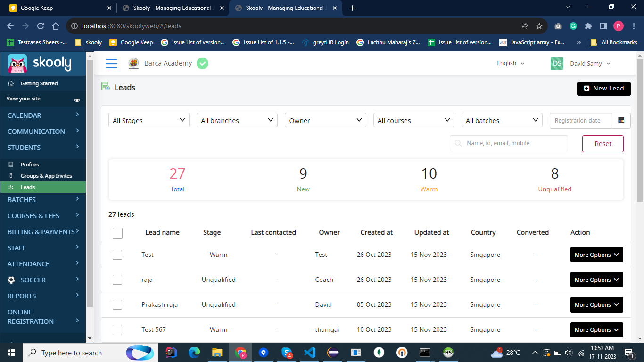Expand the COMMUNICATION sidebar menu
Image resolution: width=644 pixels, height=362 pixels.
click(43, 132)
